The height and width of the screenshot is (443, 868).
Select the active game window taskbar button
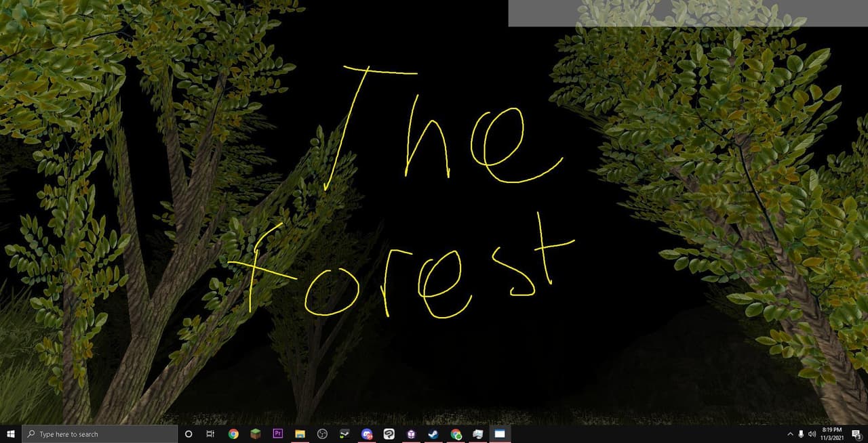(x=500, y=434)
